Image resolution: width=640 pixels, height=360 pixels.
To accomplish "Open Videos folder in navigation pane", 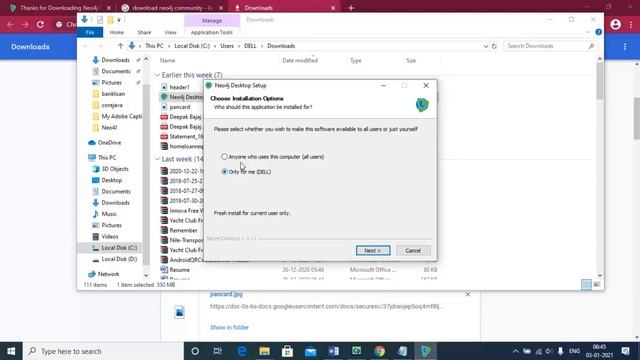I will pos(110,237).
